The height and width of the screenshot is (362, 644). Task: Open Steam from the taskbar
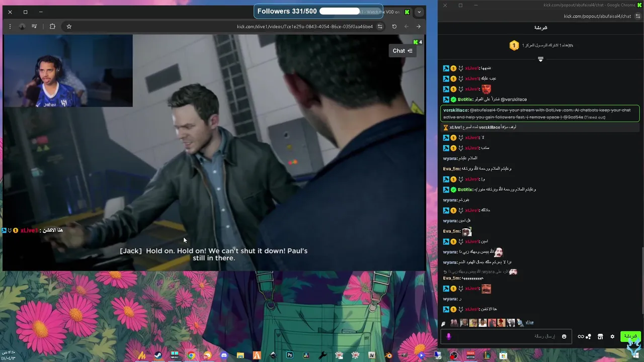pyautogui.click(x=158, y=355)
